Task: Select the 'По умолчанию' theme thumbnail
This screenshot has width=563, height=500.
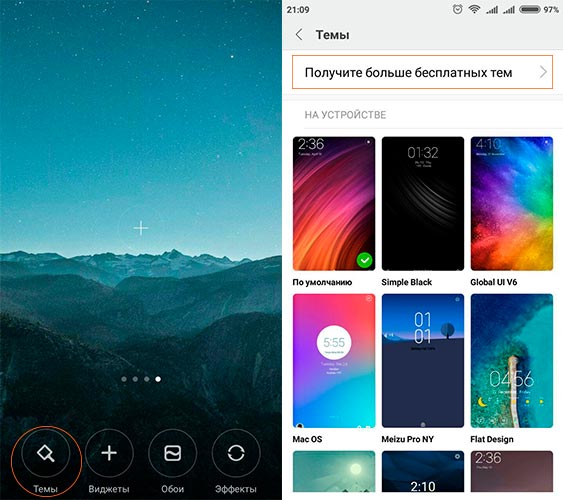Action: [x=334, y=203]
